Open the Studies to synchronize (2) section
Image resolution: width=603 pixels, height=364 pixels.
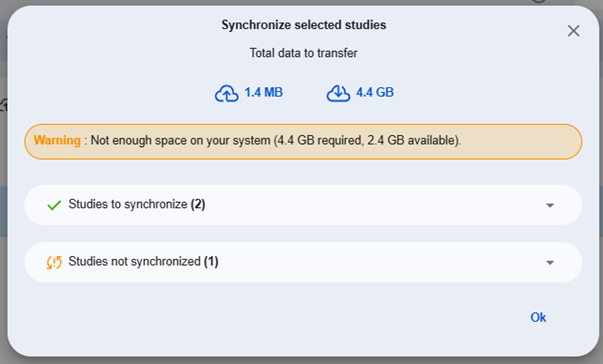303,205
